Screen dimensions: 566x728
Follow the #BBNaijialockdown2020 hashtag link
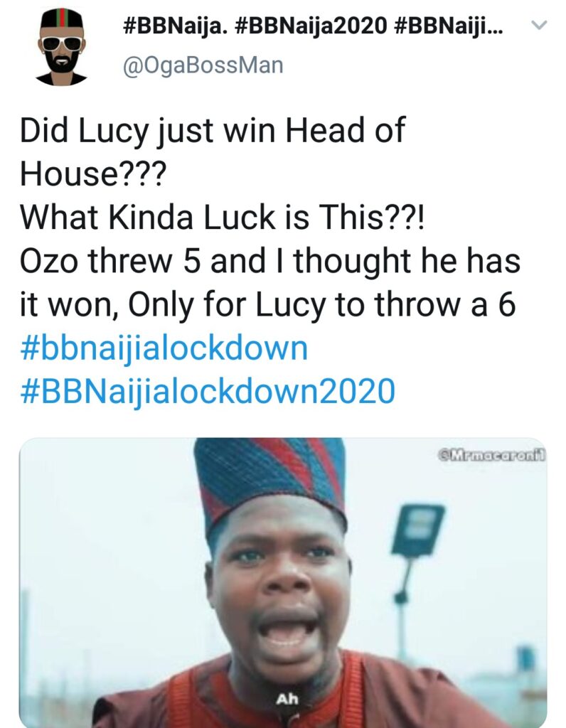[207, 390]
